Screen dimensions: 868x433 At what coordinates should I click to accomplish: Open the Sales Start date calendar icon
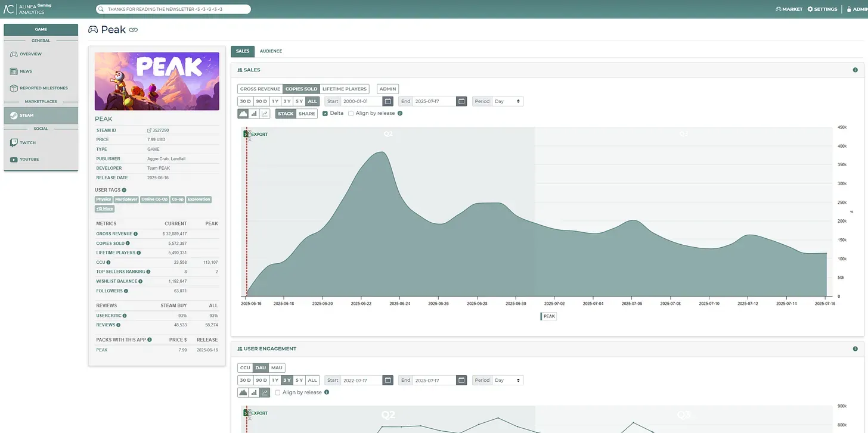(388, 101)
